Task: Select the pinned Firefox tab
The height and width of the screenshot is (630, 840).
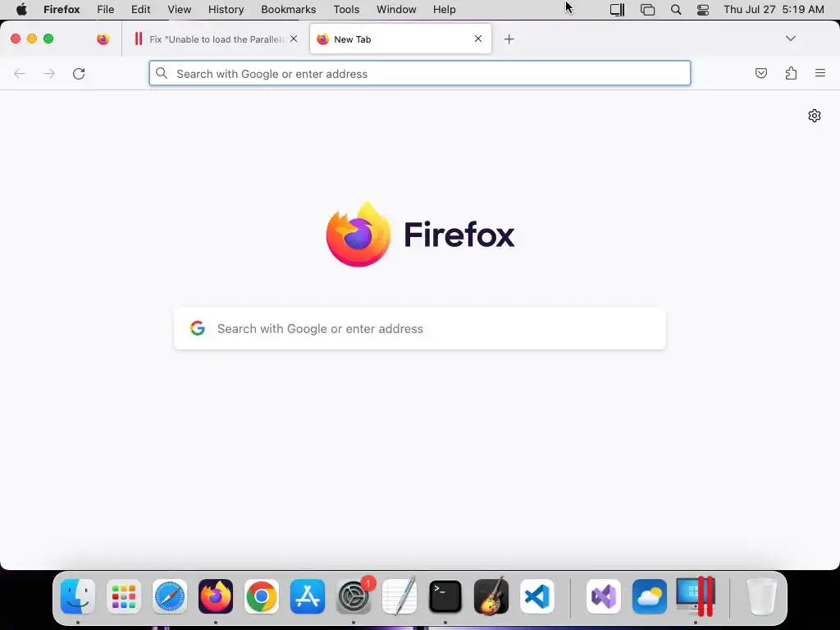Action: coord(103,39)
